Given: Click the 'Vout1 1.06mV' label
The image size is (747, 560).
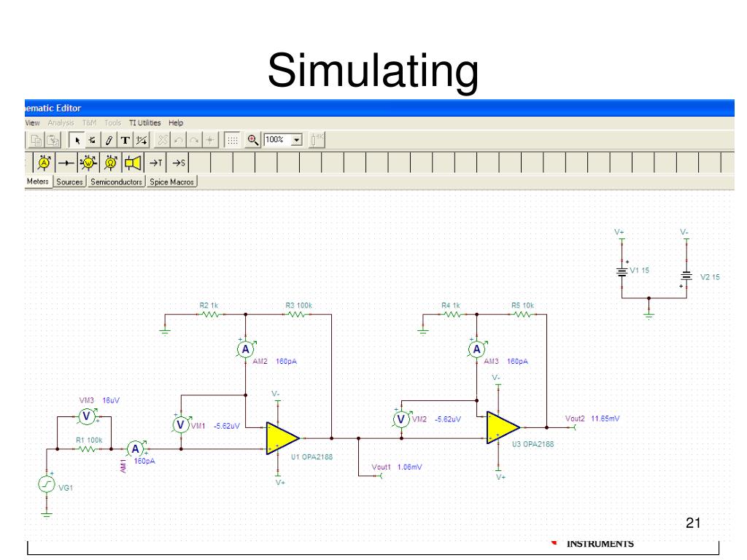Looking at the screenshot, I should pyautogui.click(x=396, y=467).
